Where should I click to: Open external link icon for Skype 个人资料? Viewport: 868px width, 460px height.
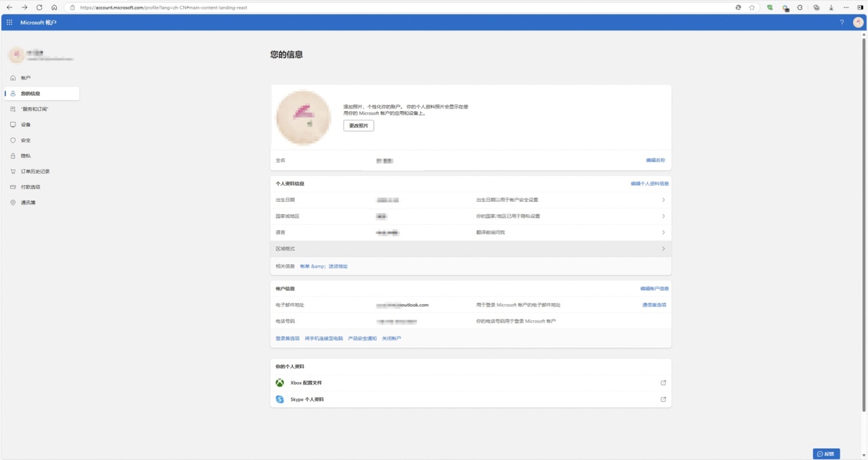[663, 400]
